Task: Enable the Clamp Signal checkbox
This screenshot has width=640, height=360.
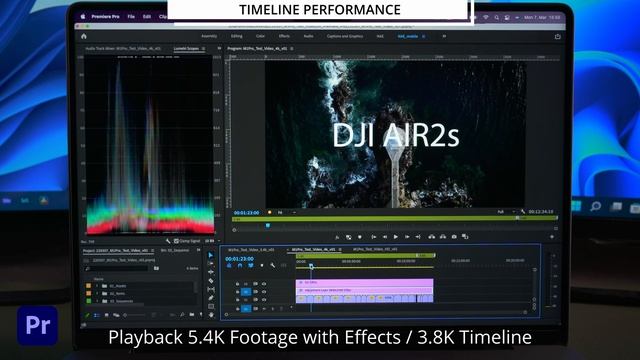Action: 176,241
